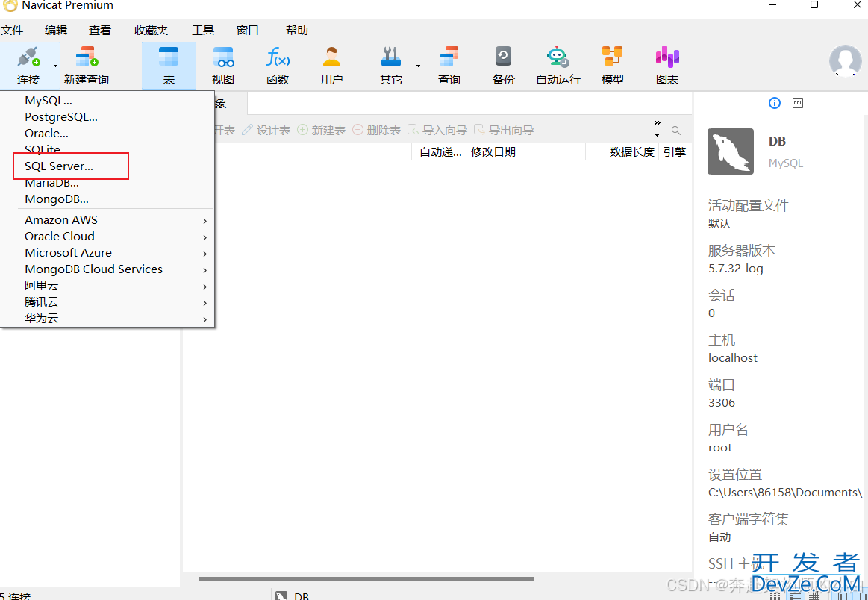The width and height of the screenshot is (868, 600).
Task: Open the 工具 menu
Action: [x=203, y=31]
